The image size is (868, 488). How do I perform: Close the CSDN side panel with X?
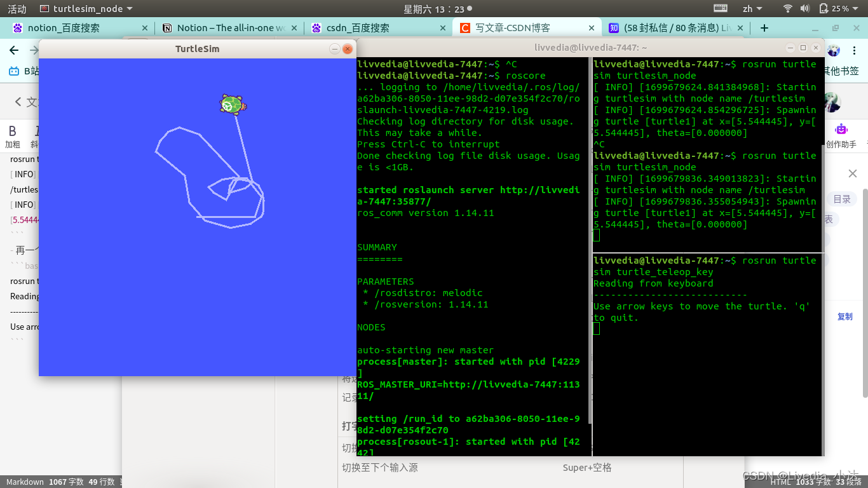pos(853,173)
